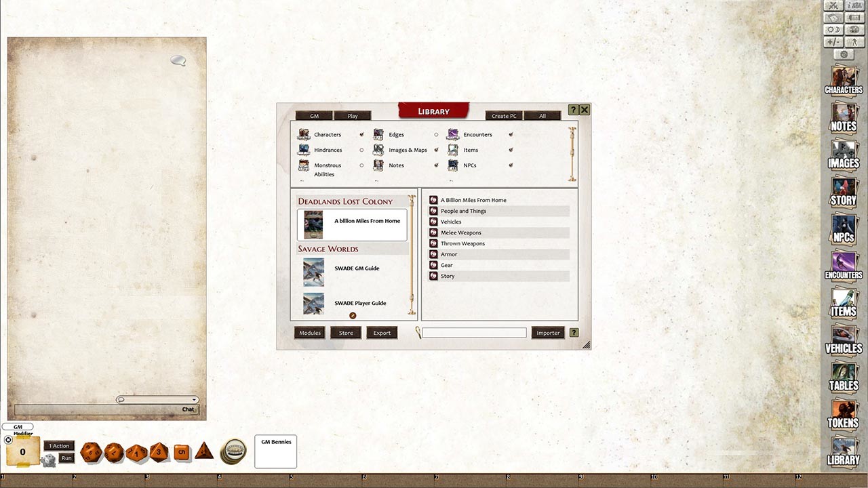Click the Modules button

[309, 333]
